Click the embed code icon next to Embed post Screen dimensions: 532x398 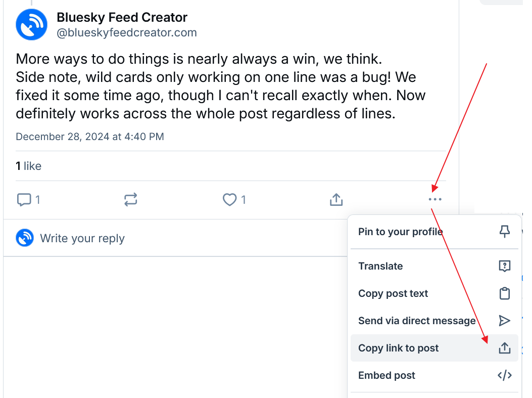(504, 375)
